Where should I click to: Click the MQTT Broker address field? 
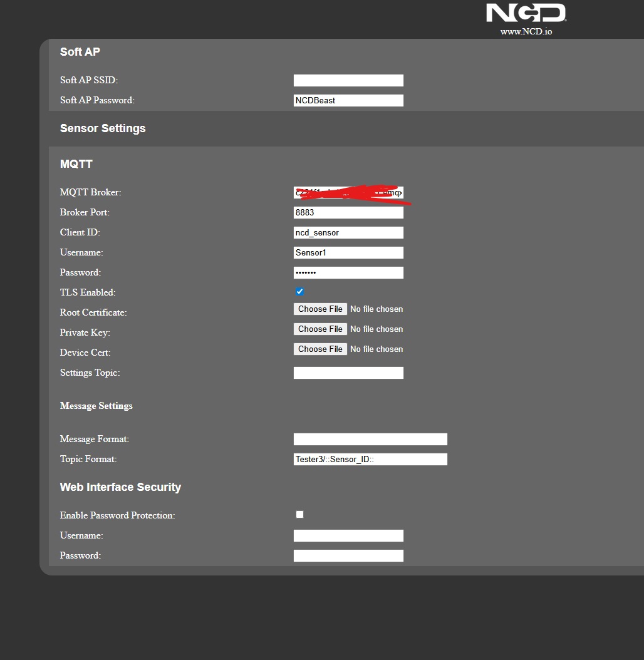click(x=348, y=192)
